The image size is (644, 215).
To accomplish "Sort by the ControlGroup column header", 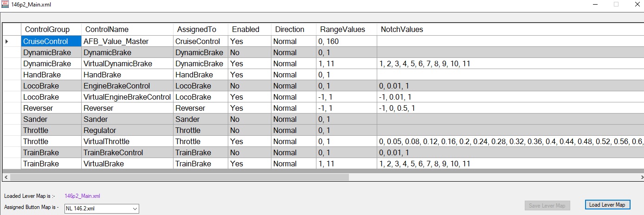I will 47,29.
